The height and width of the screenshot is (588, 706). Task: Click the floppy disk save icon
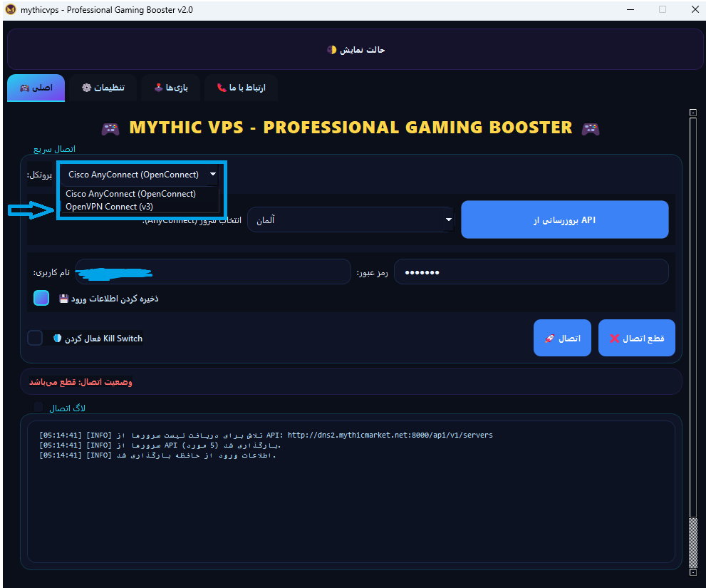63,299
